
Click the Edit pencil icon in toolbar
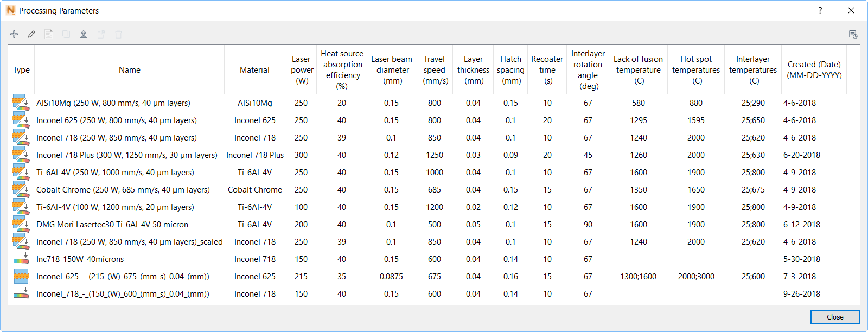[x=31, y=34]
